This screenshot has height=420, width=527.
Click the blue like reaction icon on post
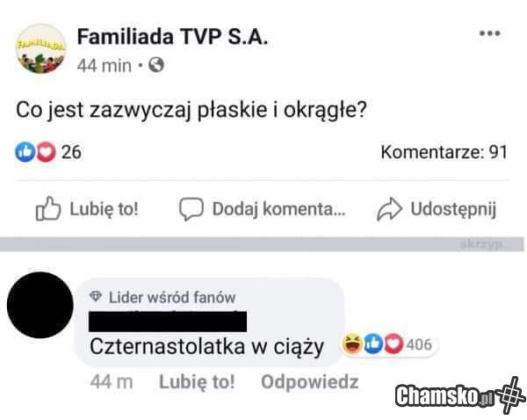pyautogui.click(x=25, y=152)
